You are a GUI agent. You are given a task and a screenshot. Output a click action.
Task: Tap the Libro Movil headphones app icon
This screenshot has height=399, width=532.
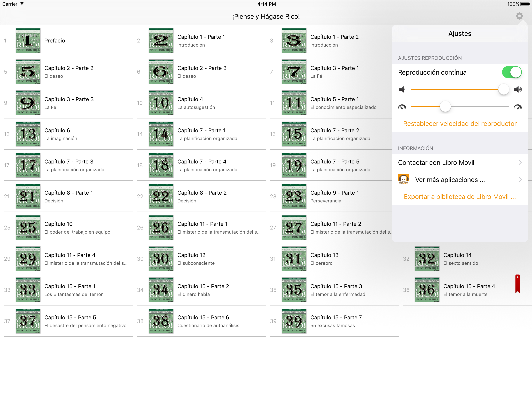[403, 179]
